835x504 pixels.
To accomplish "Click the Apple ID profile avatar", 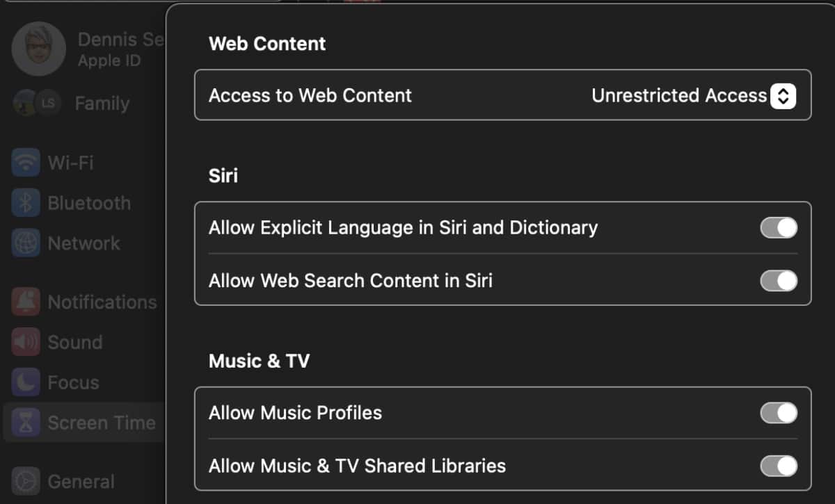I will click(x=38, y=49).
